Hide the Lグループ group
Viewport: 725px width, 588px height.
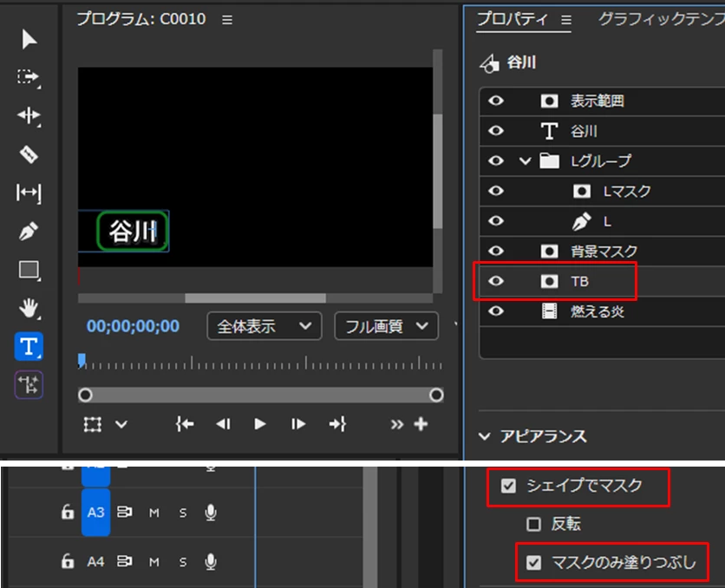click(496, 160)
